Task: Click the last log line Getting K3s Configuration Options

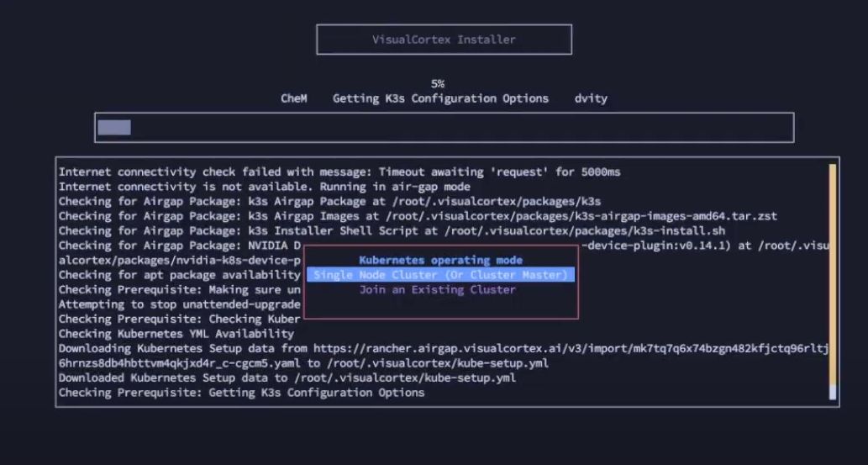Action: tap(241, 393)
